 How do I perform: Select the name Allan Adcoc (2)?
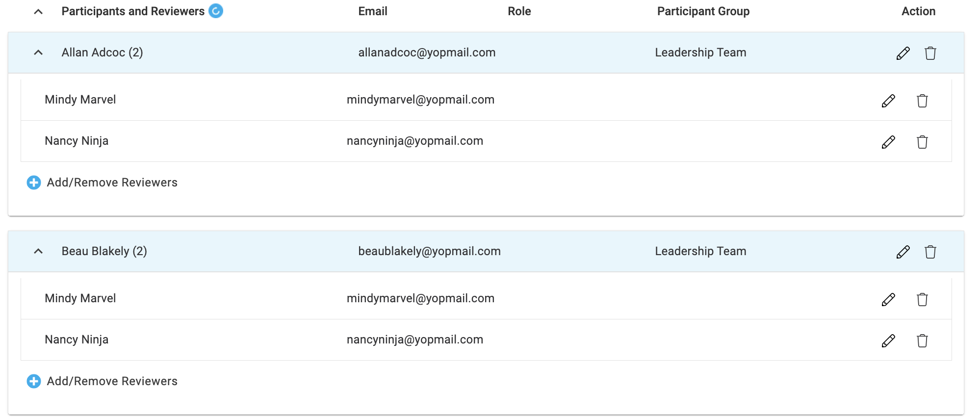click(102, 52)
